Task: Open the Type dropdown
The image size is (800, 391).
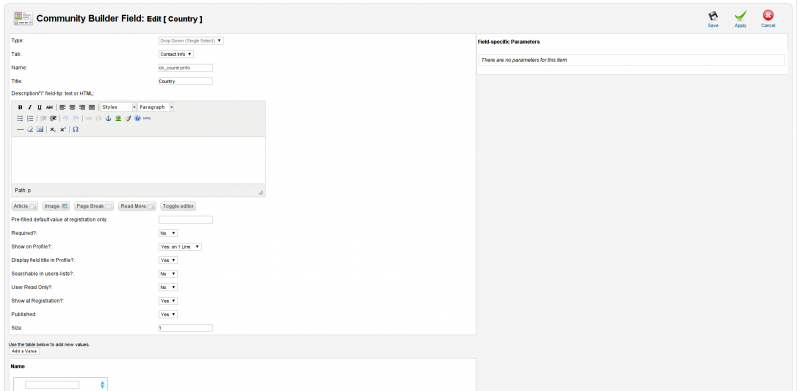Action: 191,40
